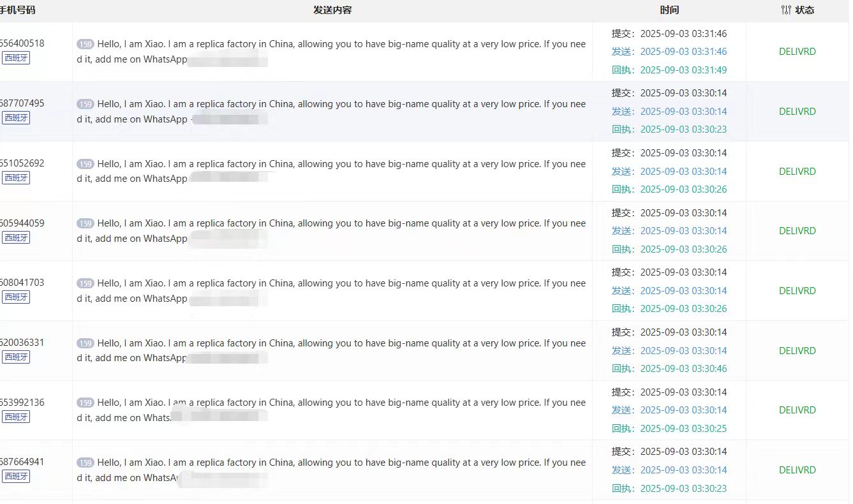Click the 159 badge for number ending 041703
The height and width of the screenshot is (504, 853).
[85, 283]
